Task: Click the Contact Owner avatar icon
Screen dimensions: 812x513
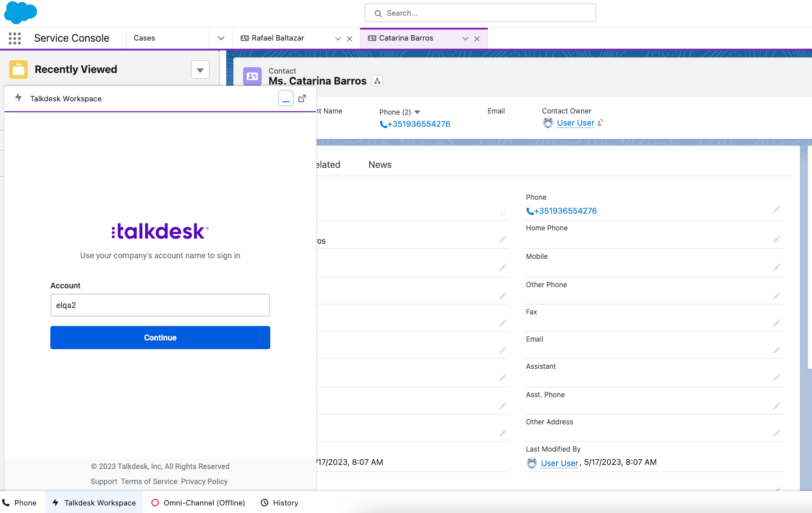Action: click(x=548, y=123)
